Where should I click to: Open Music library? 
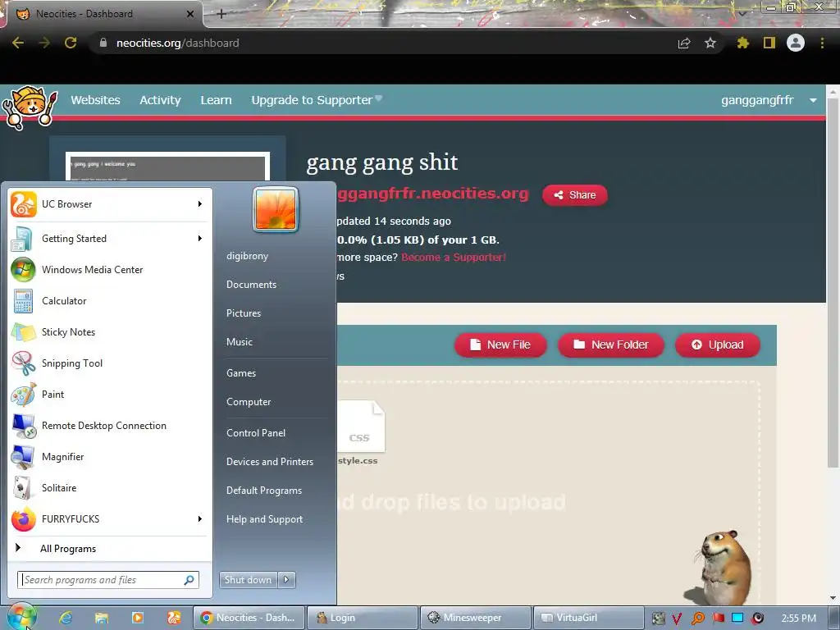tap(240, 342)
